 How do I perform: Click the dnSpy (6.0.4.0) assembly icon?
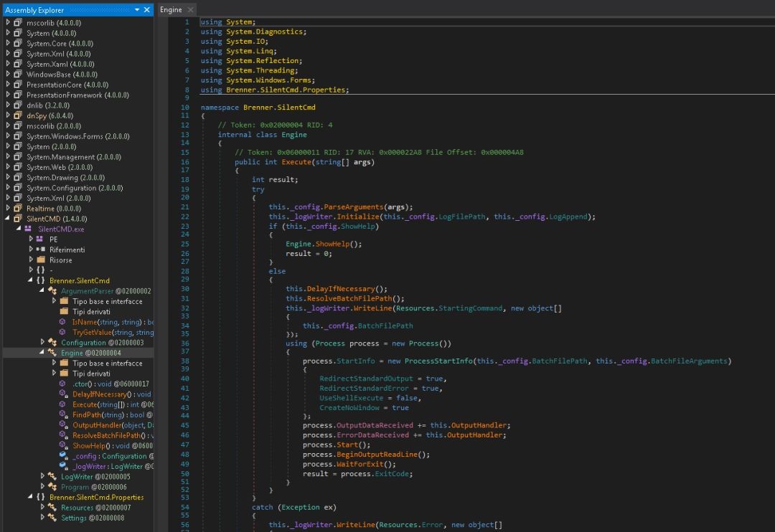18,115
